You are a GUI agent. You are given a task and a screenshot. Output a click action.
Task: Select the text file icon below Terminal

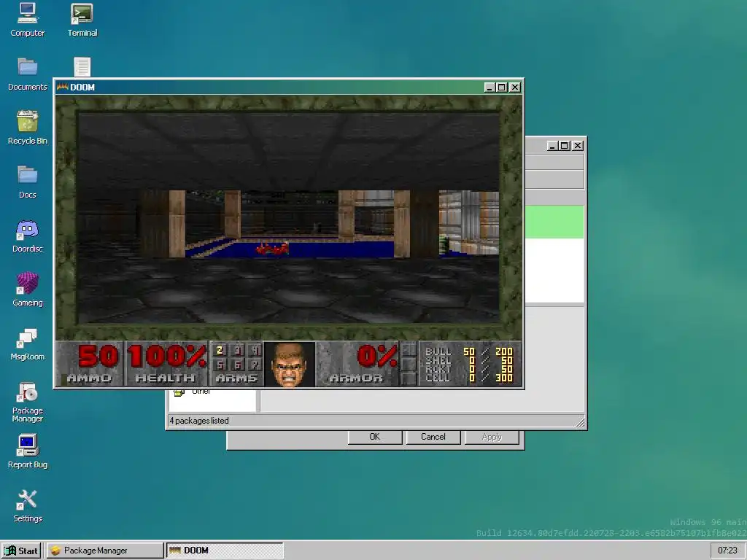82,66
